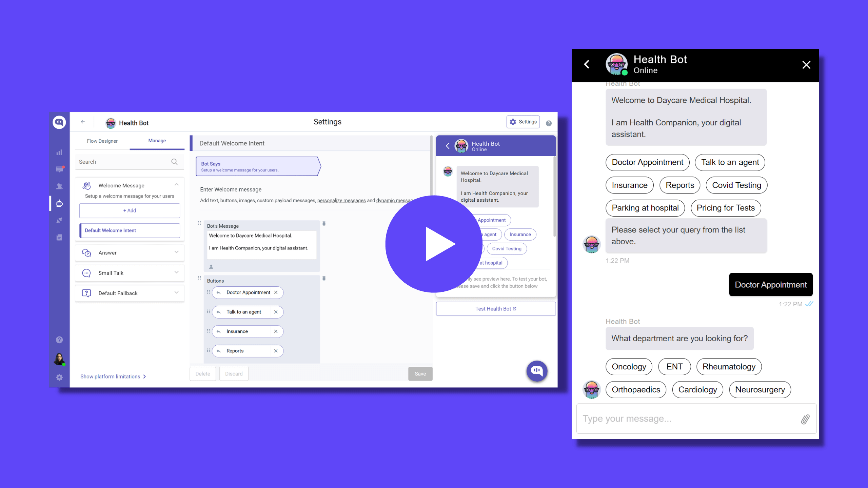The image size is (868, 488).
Task: Click the user profile icon bottom-left
Action: 59,358
